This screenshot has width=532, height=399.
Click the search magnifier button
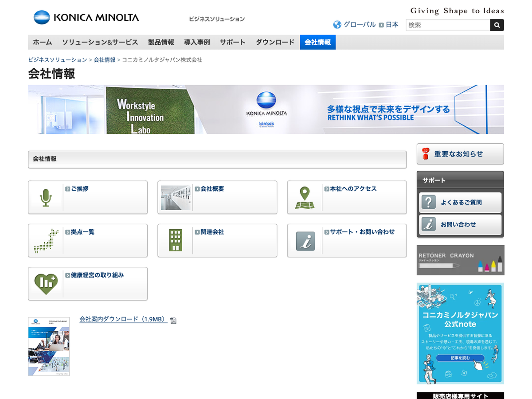(497, 25)
